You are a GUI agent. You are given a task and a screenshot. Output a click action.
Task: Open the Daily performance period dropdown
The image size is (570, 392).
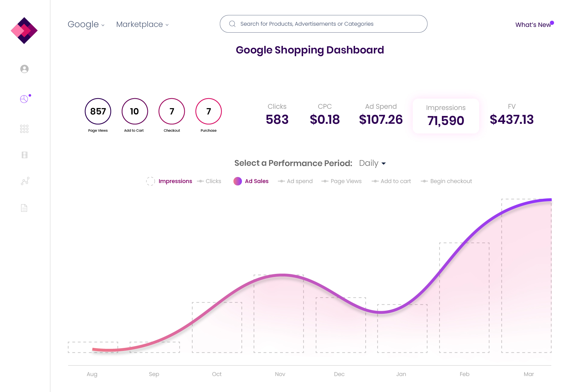373,163
